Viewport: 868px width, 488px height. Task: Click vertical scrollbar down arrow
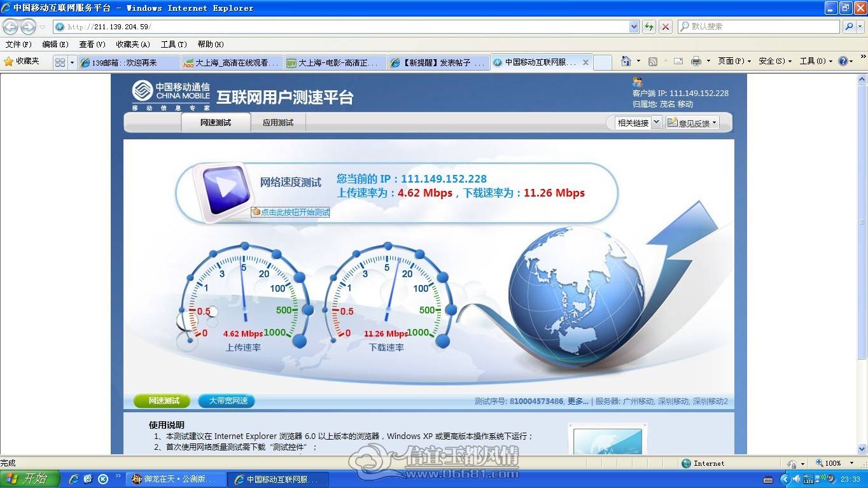coord(862,449)
